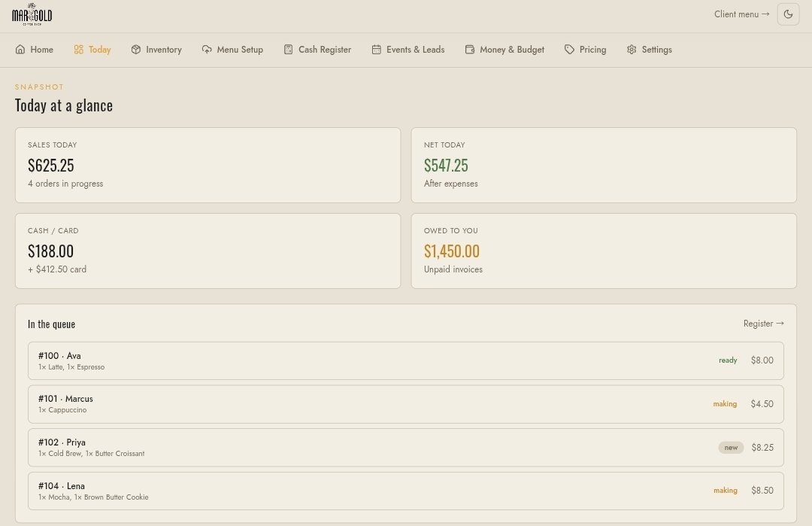Click the 'After expenses' text
The width and height of the screenshot is (812, 526).
(450, 184)
